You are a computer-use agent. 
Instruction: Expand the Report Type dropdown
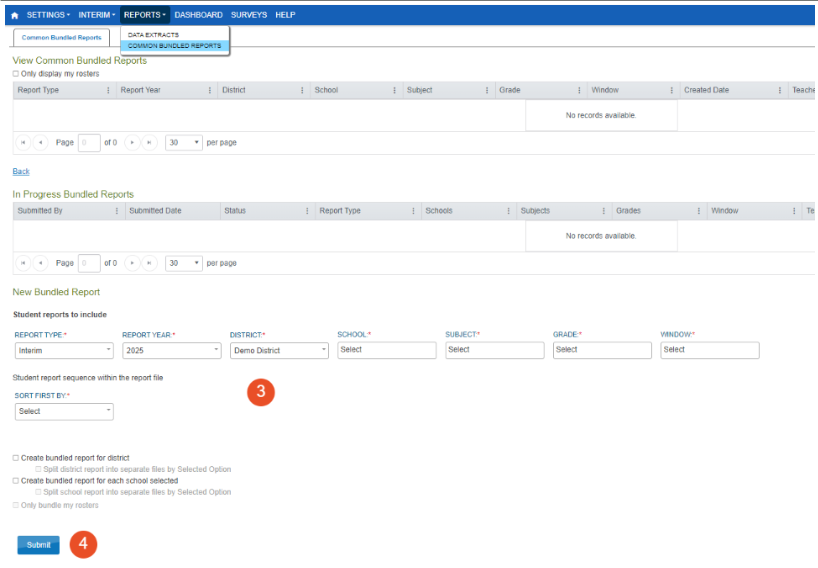point(64,351)
